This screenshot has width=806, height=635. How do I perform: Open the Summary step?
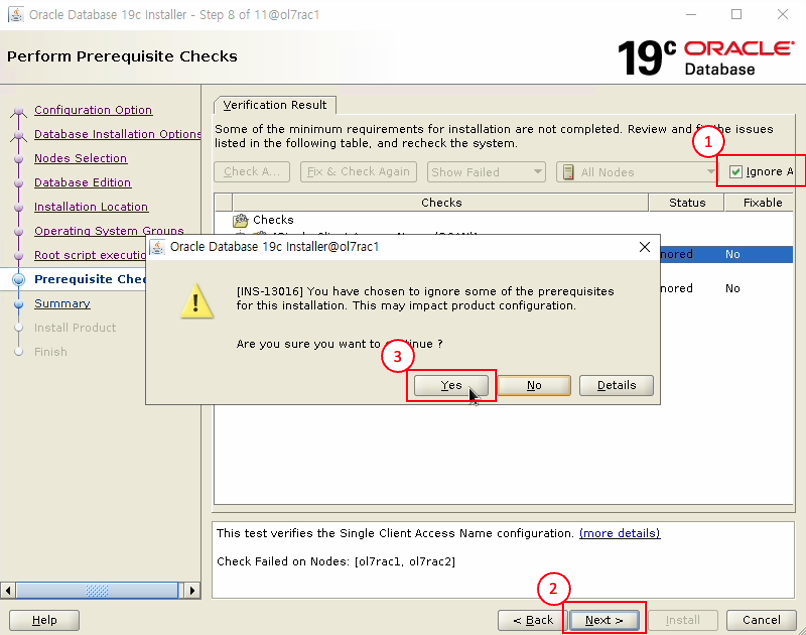(62, 303)
